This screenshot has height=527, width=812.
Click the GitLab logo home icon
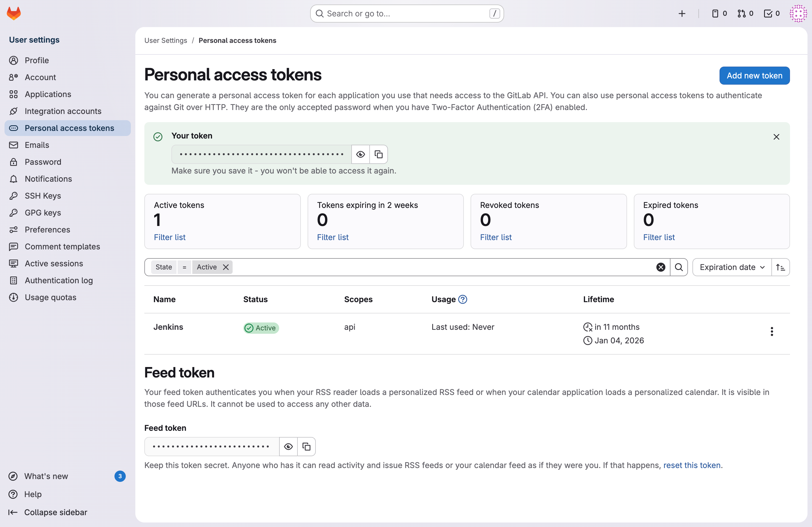coord(14,13)
